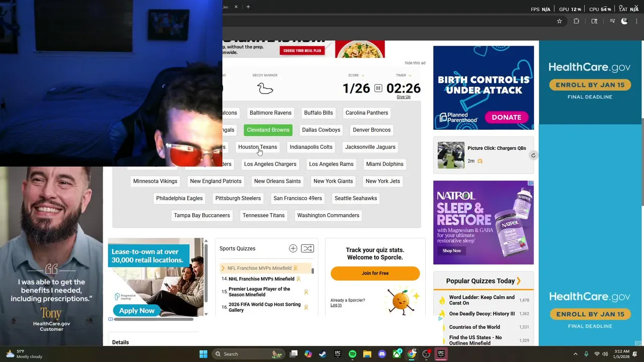The height and width of the screenshot is (362, 644).
Task: Pause the quiz timer with the pause icon
Action: [378, 88]
